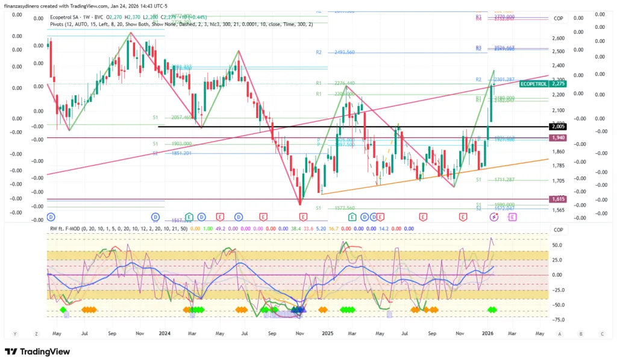
Task: Click the rightmost purple E marker on timeline
Action: pyautogui.click(x=512, y=216)
